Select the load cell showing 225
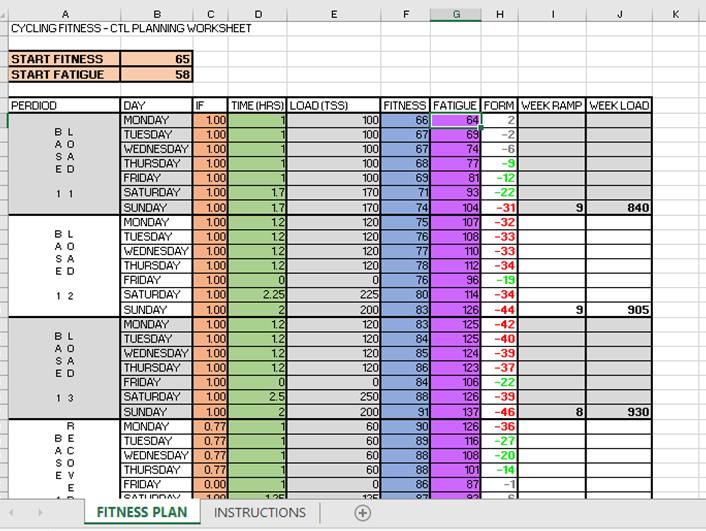 (334, 295)
